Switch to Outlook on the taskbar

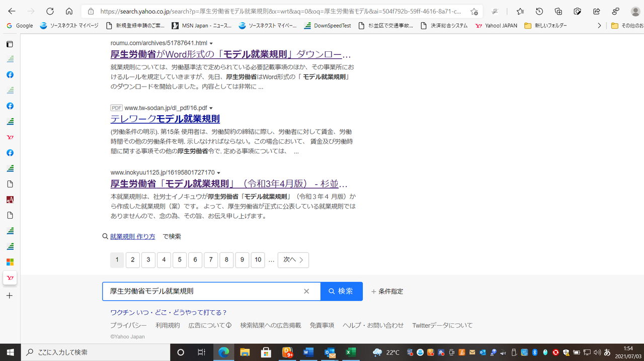coord(330,352)
